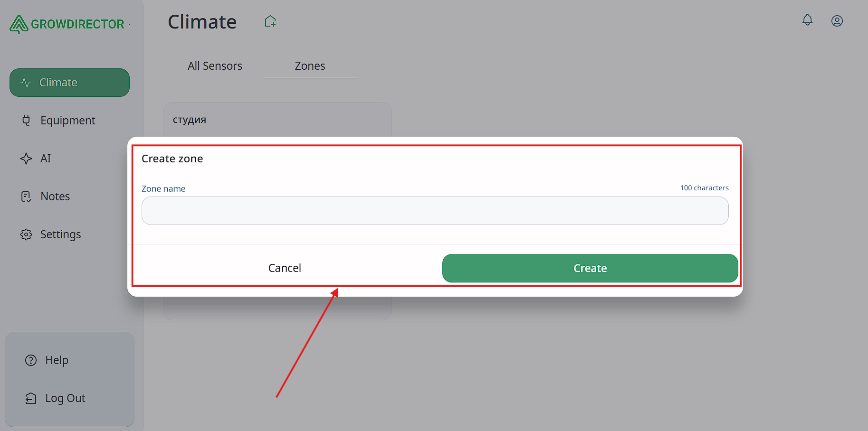Open the notifications bell
868x431 pixels.
click(807, 20)
